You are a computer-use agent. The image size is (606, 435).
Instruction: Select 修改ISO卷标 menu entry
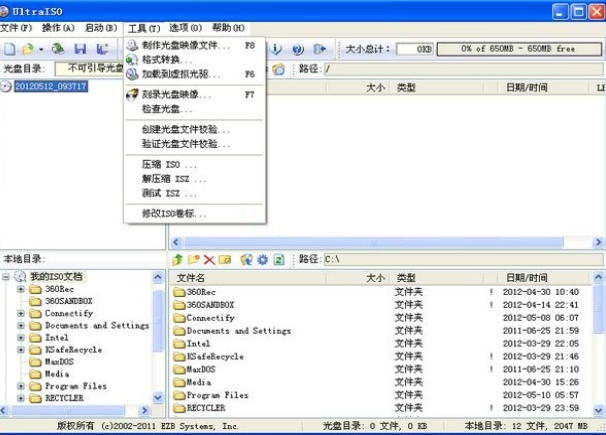(x=194, y=214)
